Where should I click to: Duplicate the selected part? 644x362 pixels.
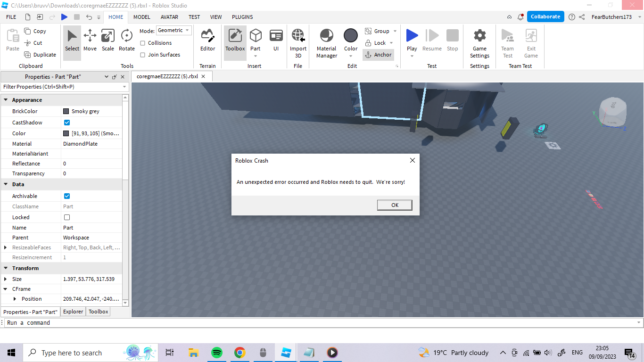point(40,55)
